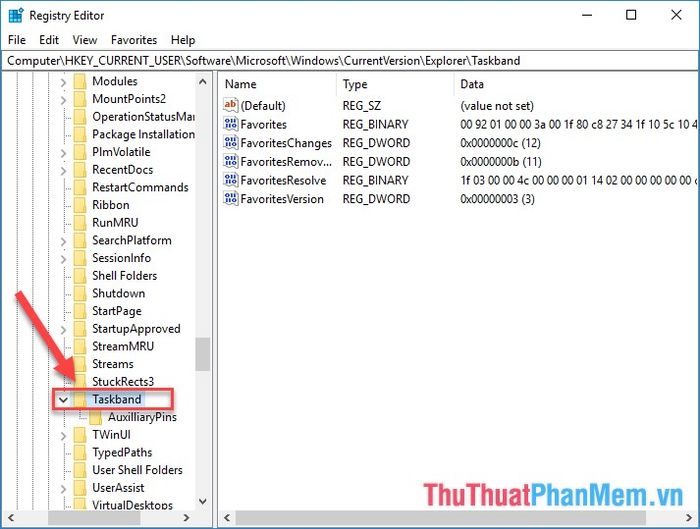Expand the UserAssist key
This screenshot has height=529, width=700.
pyautogui.click(x=63, y=488)
